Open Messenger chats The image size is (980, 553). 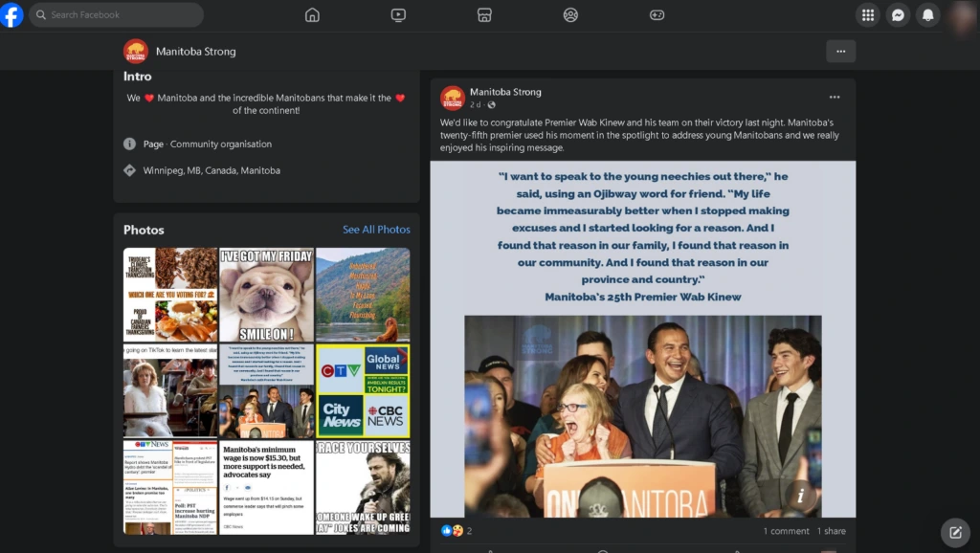[x=898, y=14]
